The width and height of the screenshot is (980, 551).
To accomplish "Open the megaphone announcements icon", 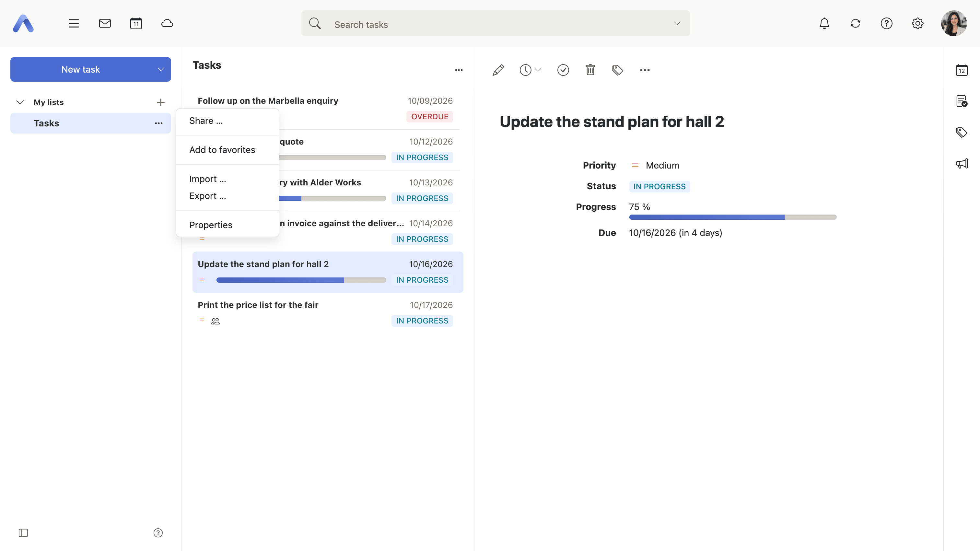I will [x=962, y=164].
